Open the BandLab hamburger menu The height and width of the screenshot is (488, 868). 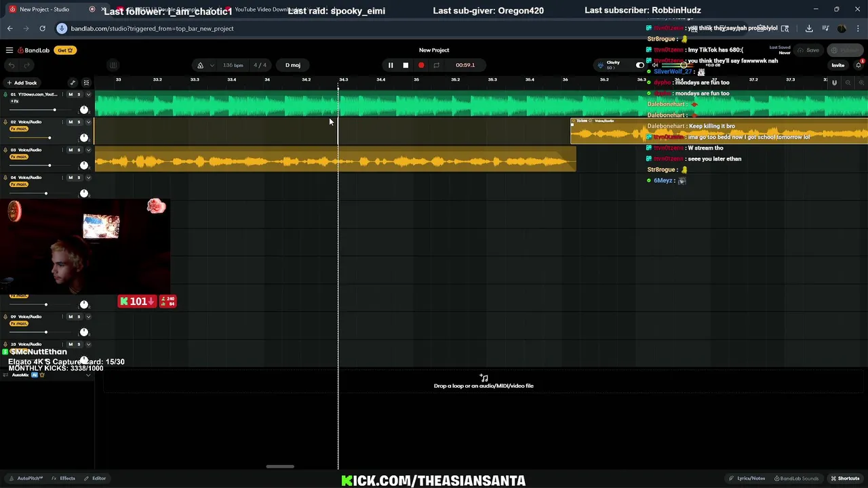coord(9,50)
